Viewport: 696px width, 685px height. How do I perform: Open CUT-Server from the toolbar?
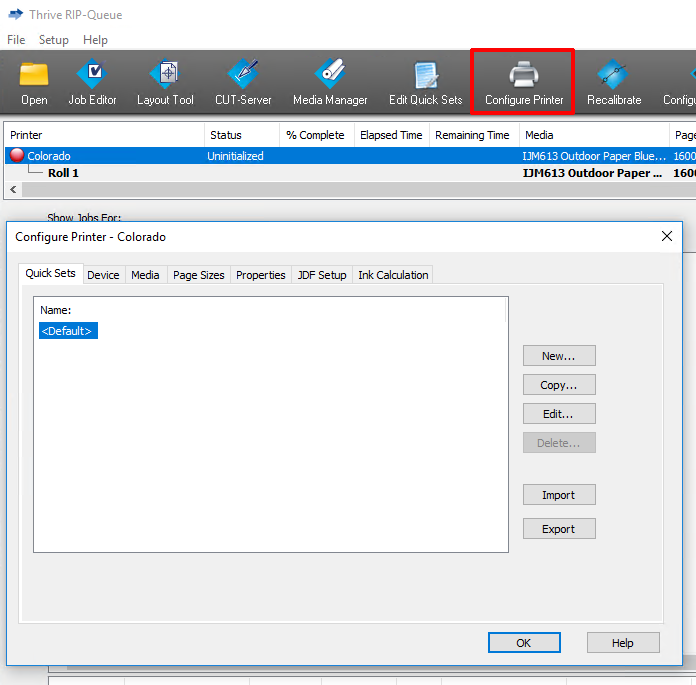pos(243,82)
